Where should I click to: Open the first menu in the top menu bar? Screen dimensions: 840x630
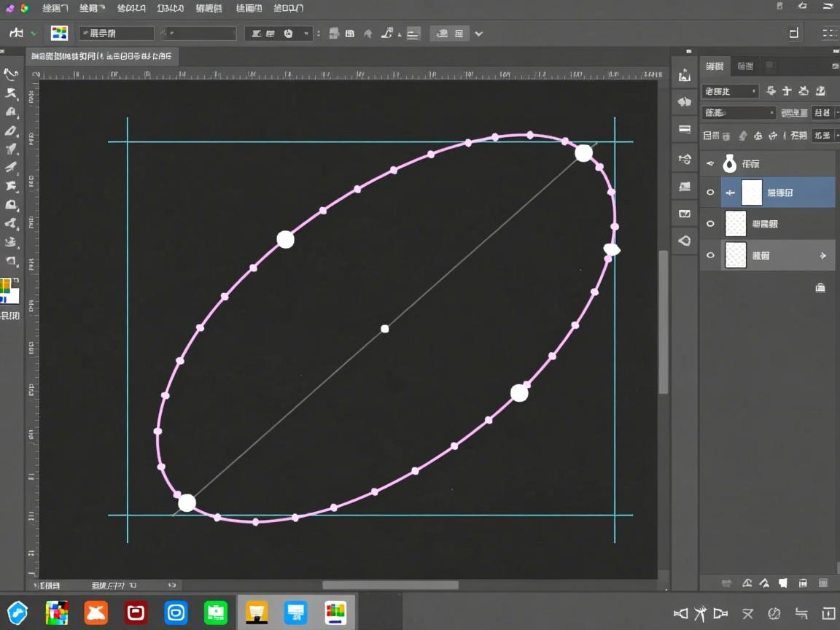tap(55, 8)
